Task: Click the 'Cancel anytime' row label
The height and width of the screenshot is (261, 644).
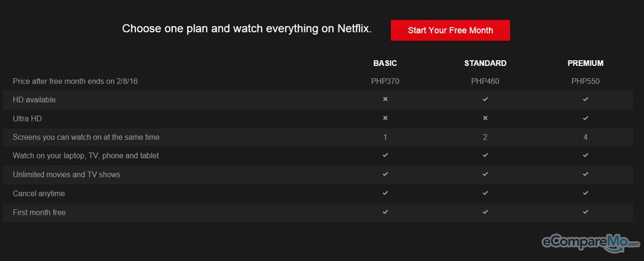Action: click(38, 193)
